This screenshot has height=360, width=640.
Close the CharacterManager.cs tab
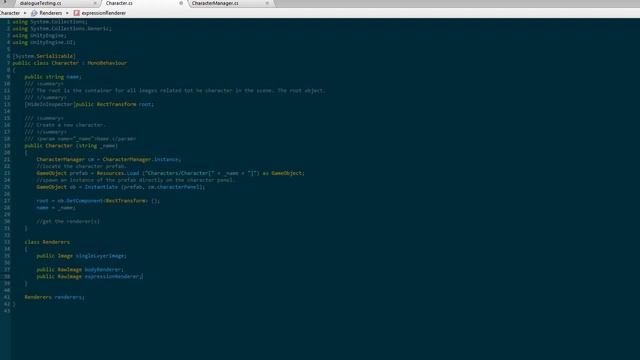pos(267,3)
